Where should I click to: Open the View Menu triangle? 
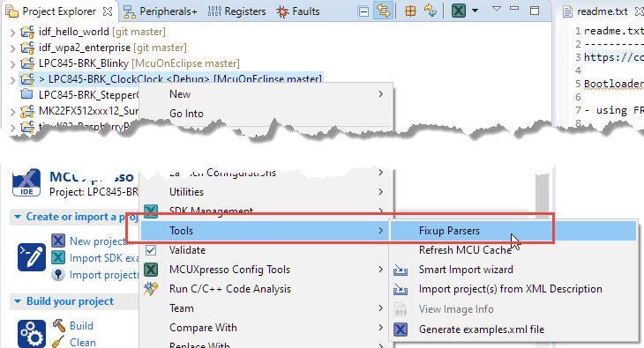tap(497, 9)
